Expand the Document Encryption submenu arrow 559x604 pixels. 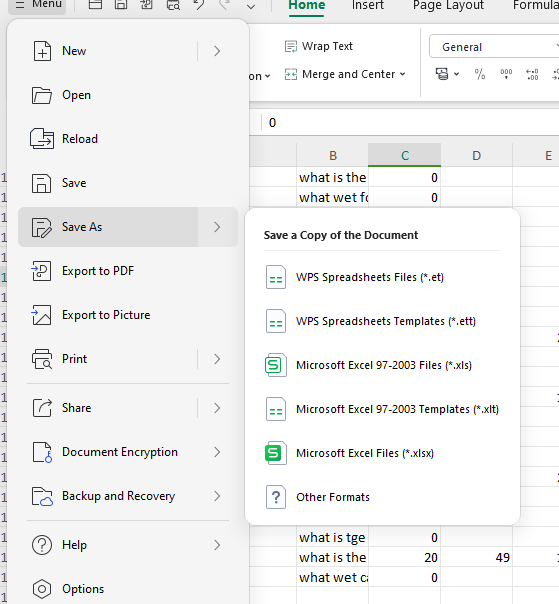click(x=217, y=452)
